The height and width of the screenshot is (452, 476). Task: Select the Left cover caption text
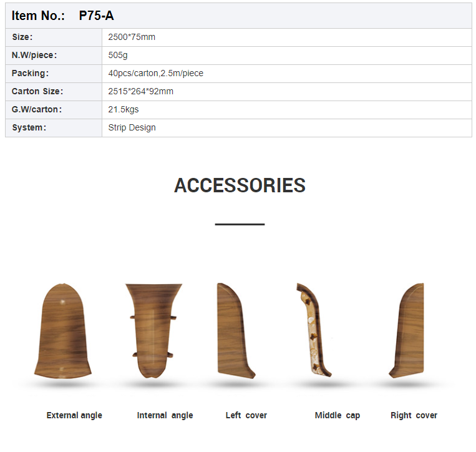[x=246, y=415]
